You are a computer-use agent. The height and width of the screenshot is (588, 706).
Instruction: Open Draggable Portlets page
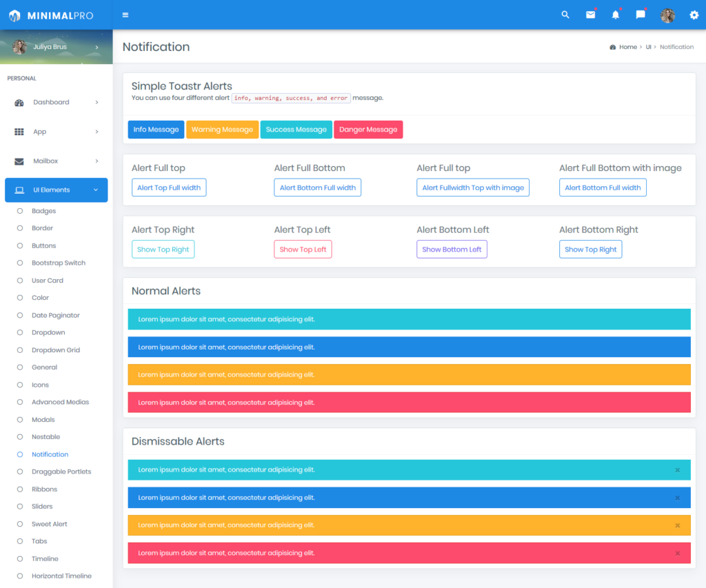click(x=61, y=472)
